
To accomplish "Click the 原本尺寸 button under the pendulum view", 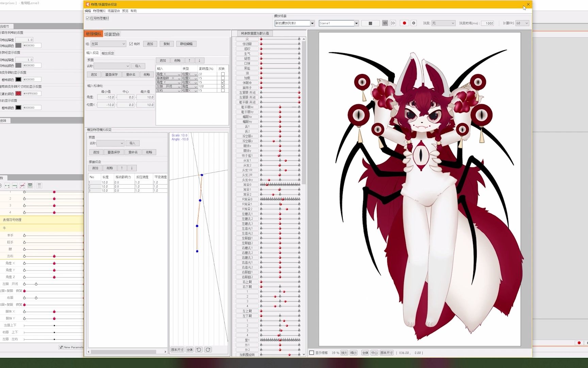I will pyautogui.click(x=177, y=350).
